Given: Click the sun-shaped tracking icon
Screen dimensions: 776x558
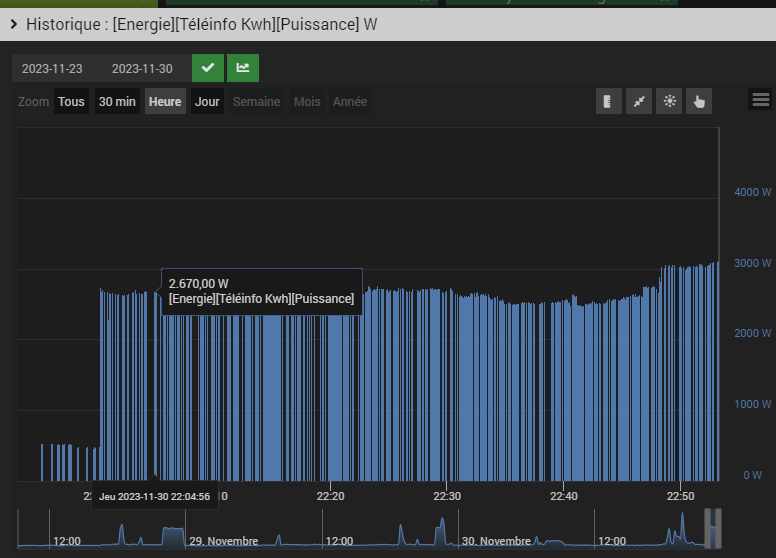Looking at the screenshot, I should pyautogui.click(x=668, y=101).
